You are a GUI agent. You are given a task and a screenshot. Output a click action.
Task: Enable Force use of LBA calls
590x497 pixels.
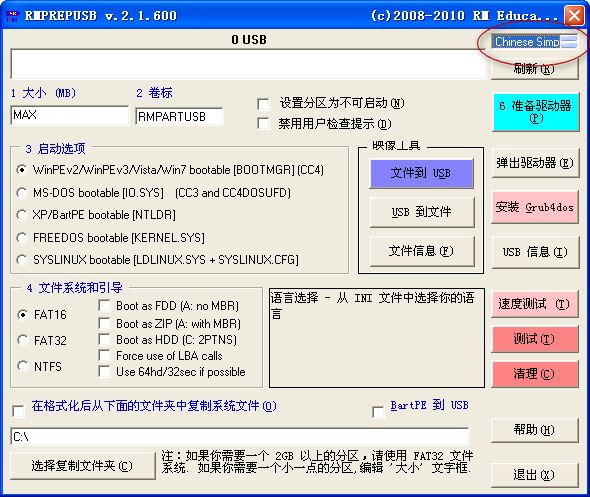click(x=104, y=355)
